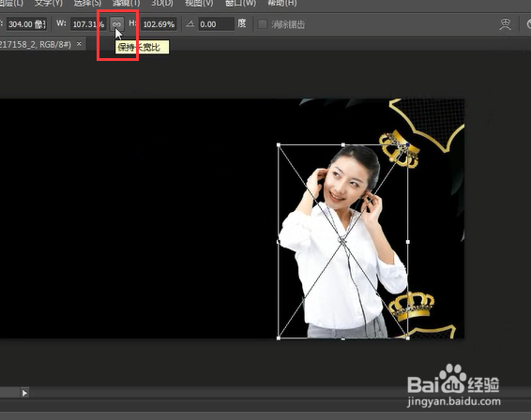
Task: Click the W width percentage field
Action: click(89, 24)
